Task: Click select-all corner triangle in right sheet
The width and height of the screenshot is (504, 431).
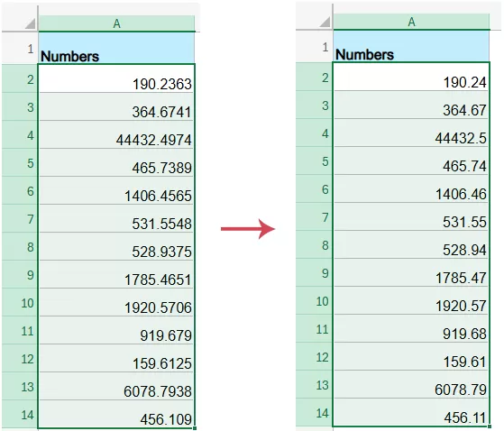Action: tap(325, 22)
